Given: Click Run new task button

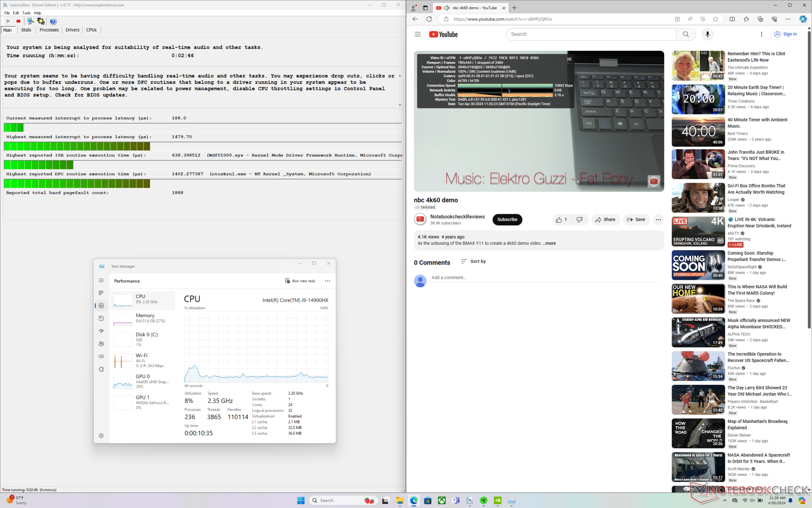Looking at the screenshot, I should pos(300,281).
